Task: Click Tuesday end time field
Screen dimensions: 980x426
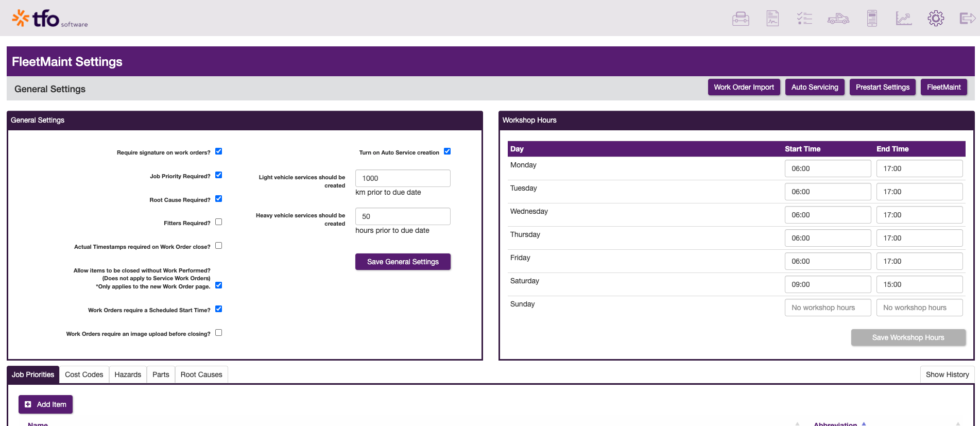Action: click(920, 192)
